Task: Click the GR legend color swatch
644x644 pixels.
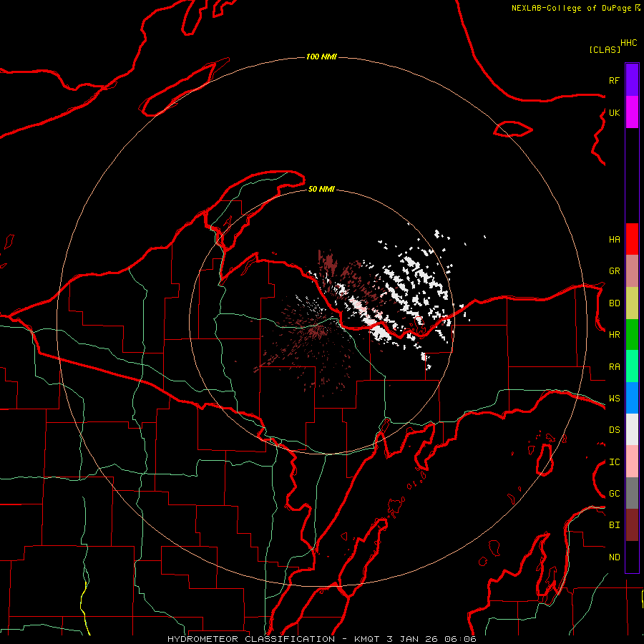Action: tap(632, 271)
